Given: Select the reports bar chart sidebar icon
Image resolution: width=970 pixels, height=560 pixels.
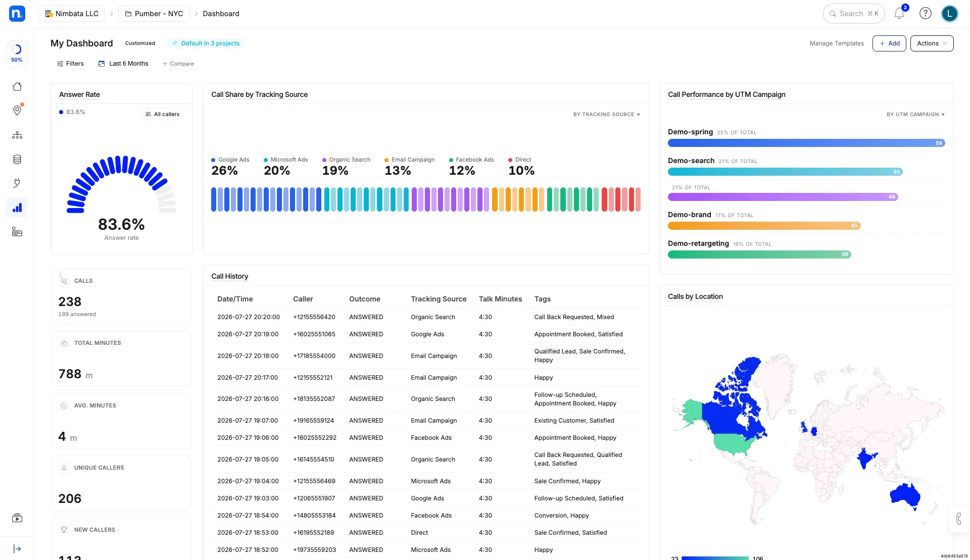Looking at the screenshot, I should (17, 208).
